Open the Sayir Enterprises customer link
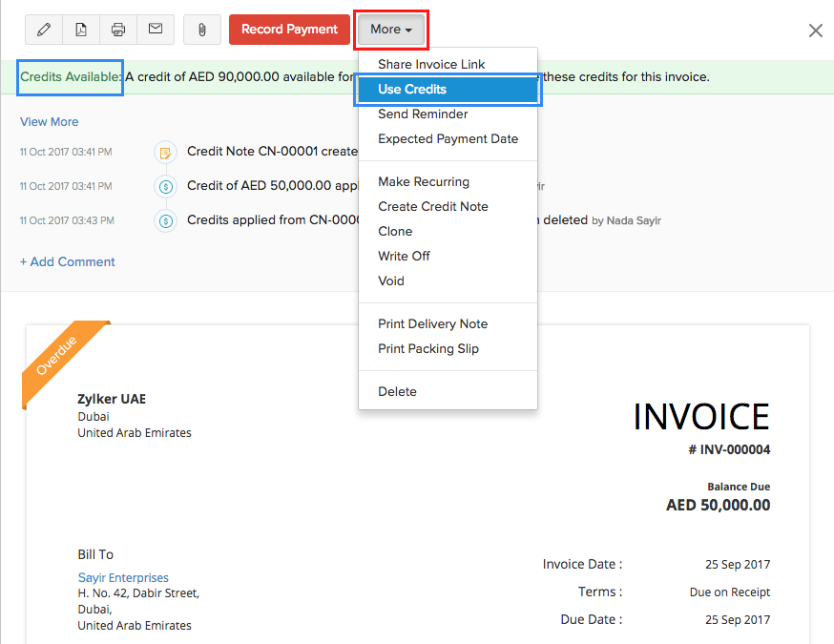This screenshot has height=644, width=834. tap(123, 578)
